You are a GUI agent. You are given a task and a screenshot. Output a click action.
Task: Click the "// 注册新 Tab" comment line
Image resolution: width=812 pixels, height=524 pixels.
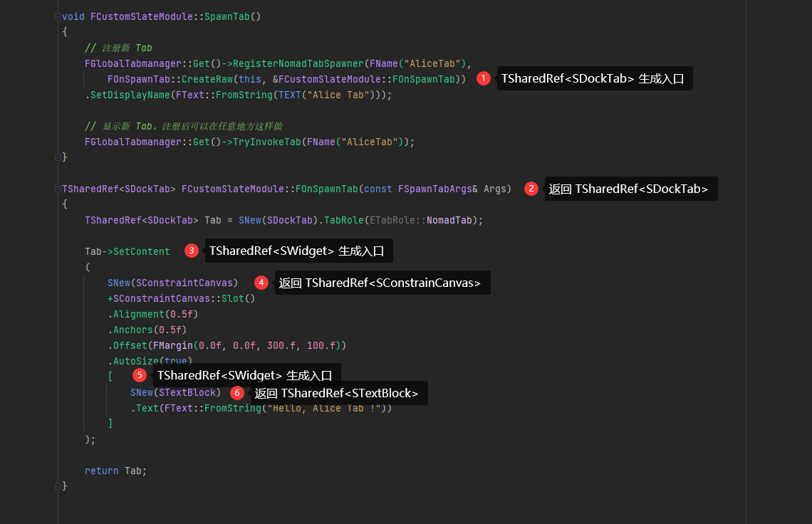[118, 48]
